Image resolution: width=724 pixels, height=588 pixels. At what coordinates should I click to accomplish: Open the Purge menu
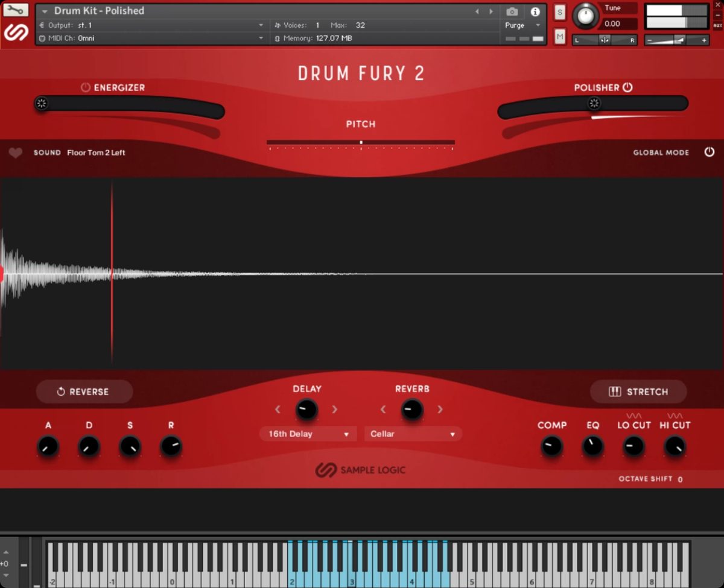point(522,25)
